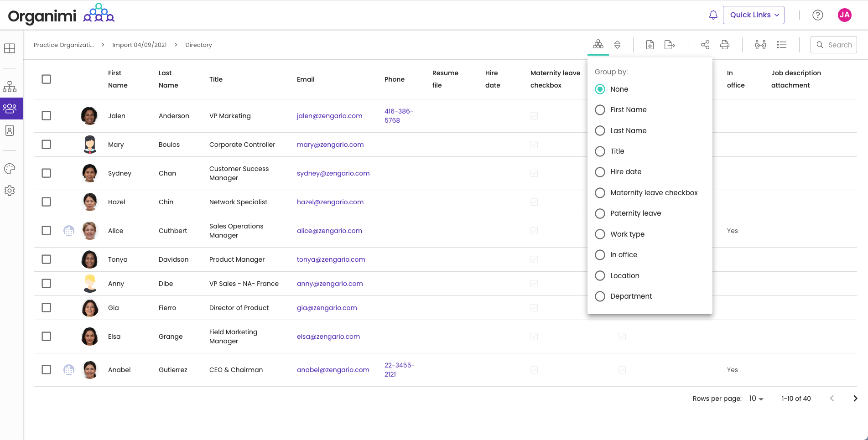Viewport: 868px width, 440px height.
Task: Click the export icon in toolbar
Action: tap(669, 45)
